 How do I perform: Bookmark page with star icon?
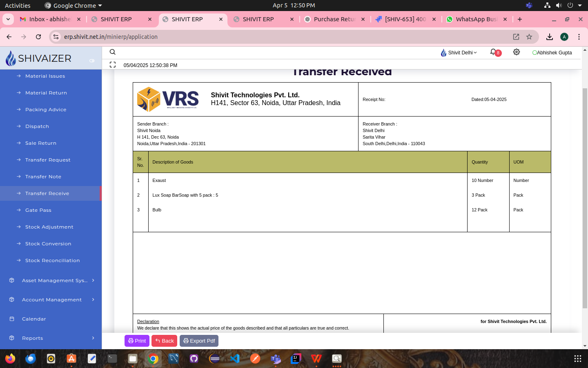[529, 37]
